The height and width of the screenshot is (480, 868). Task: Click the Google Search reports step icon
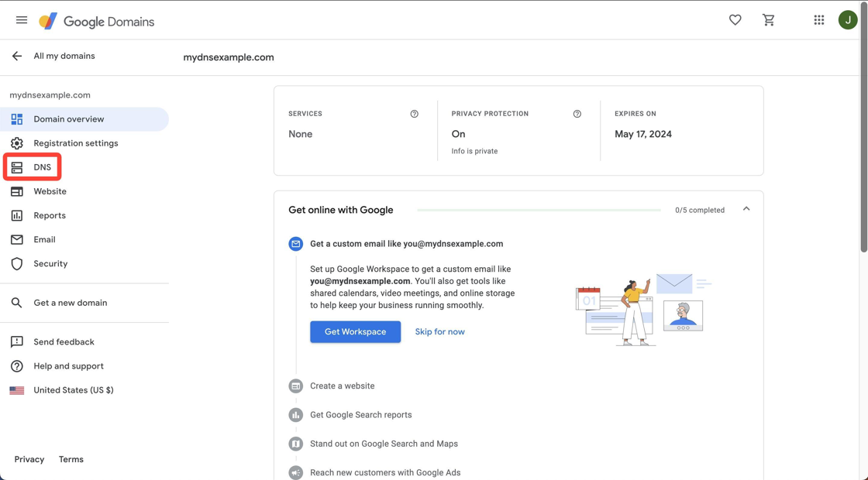(295, 415)
